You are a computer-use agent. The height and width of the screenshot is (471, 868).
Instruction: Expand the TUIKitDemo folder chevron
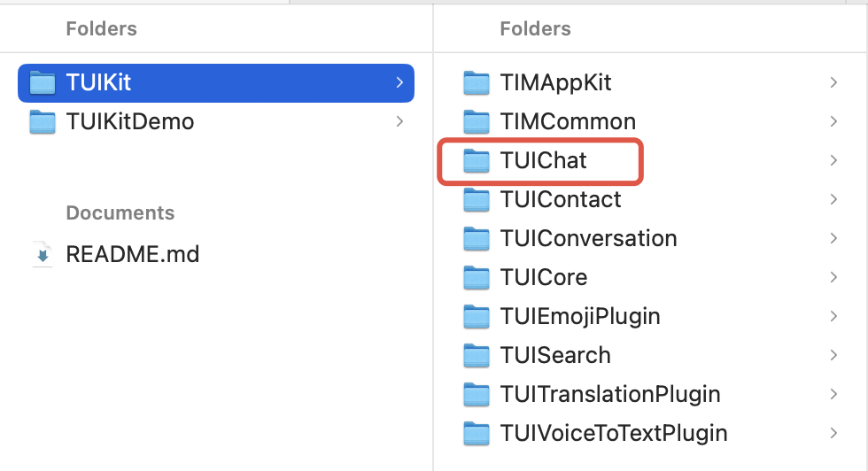(399, 121)
